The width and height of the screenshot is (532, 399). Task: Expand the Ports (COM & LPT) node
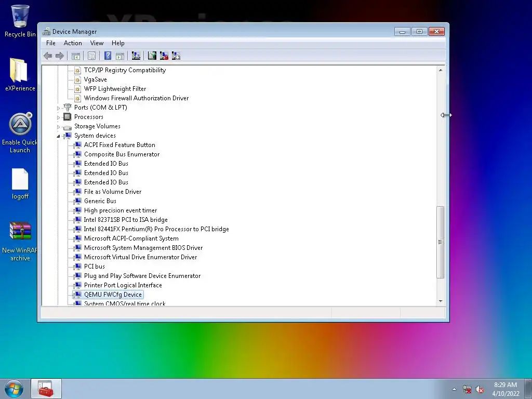[58, 108]
